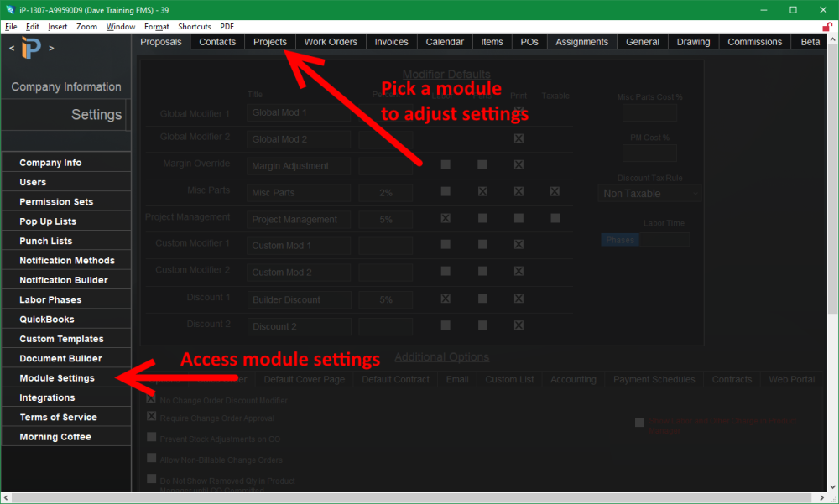Click the red notification icon in the top-right corner
839x504 pixels.
(827, 26)
